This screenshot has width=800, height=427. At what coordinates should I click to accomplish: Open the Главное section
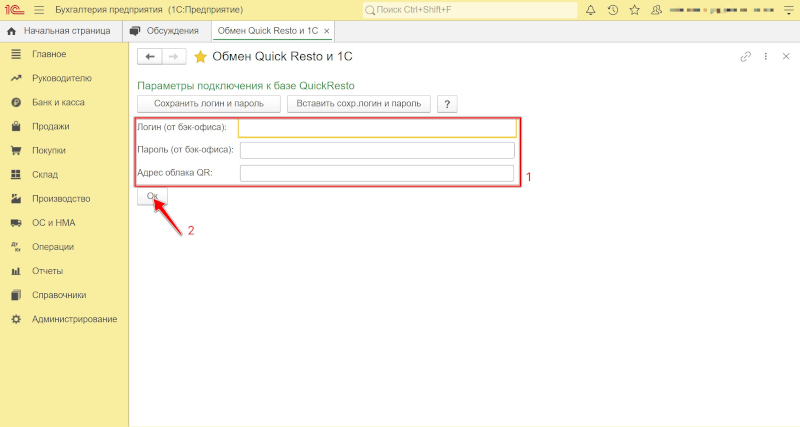pyautogui.click(x=49, y=54)
